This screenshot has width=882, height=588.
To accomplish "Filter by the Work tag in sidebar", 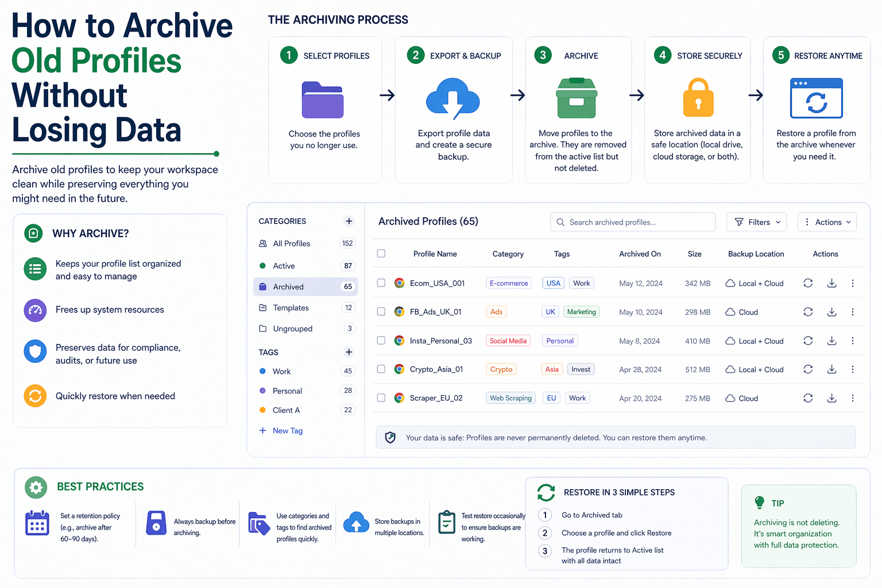I will coord(305,372).
